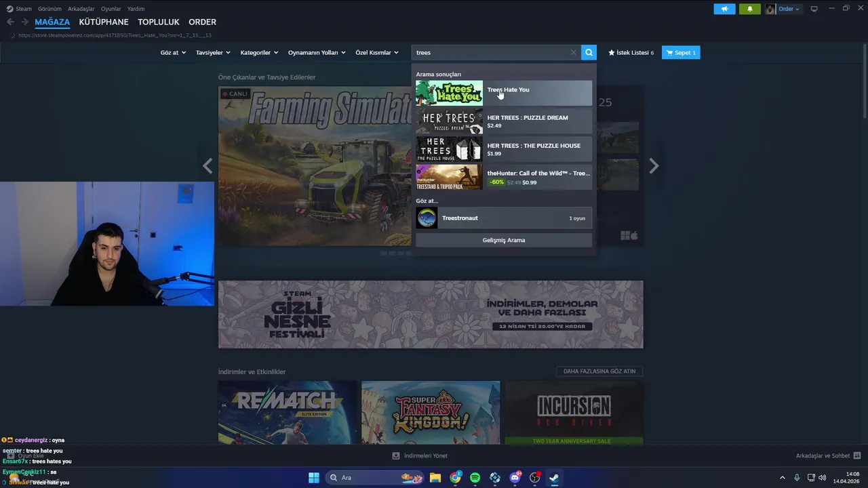
Task: Open the Arkadaşlar menu
Action: point(81,9)
